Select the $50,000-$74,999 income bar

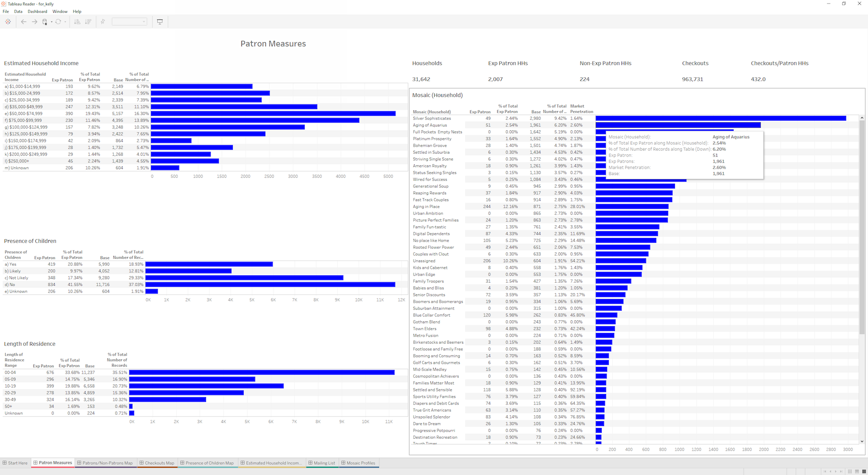click(x=273, y=114)
